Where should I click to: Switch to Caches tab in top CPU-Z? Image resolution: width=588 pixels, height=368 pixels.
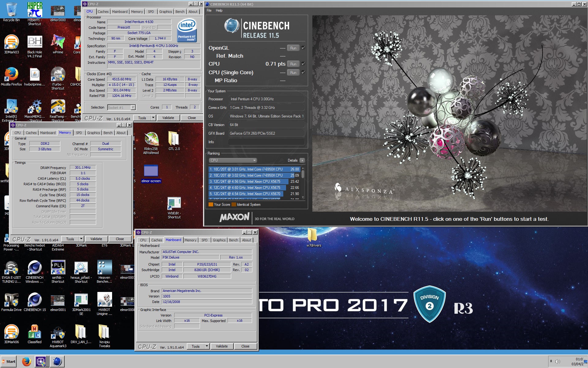(x=103, y=12)
